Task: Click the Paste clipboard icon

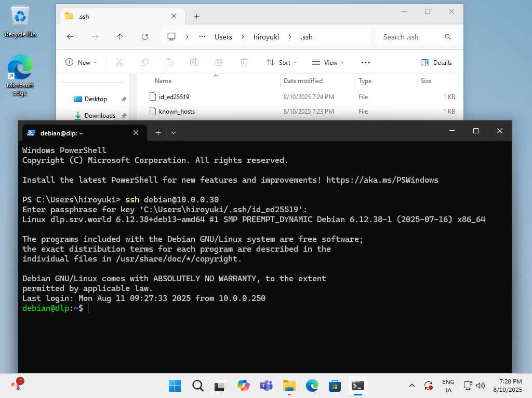Action: tap(169, 62)
